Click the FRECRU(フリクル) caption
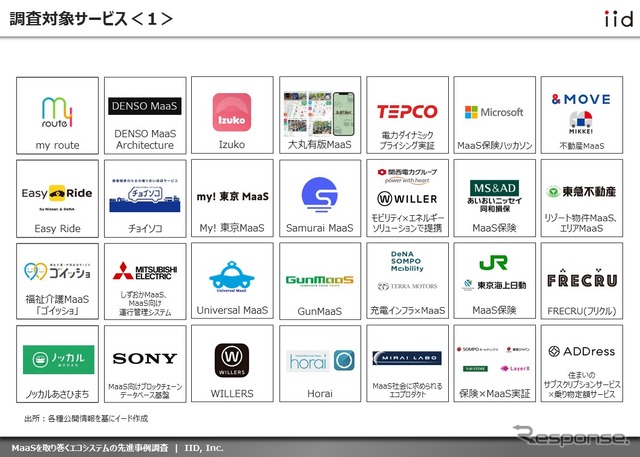The width and height of the screenshot is (640, 457). click(x=582, y=311)
